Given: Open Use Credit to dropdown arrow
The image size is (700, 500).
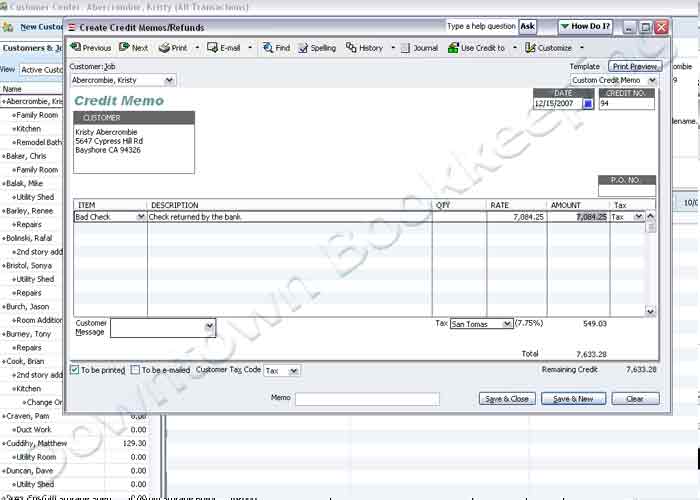Looking at the screenshot, I should tap(515, 47).
